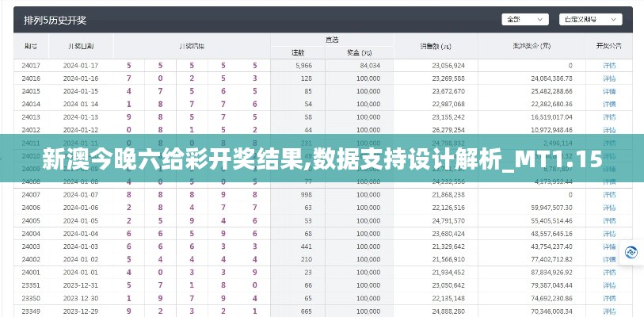Click 详情 for draw 23351
The height and width of the screenshot is (317, 644).
(608, 285)
